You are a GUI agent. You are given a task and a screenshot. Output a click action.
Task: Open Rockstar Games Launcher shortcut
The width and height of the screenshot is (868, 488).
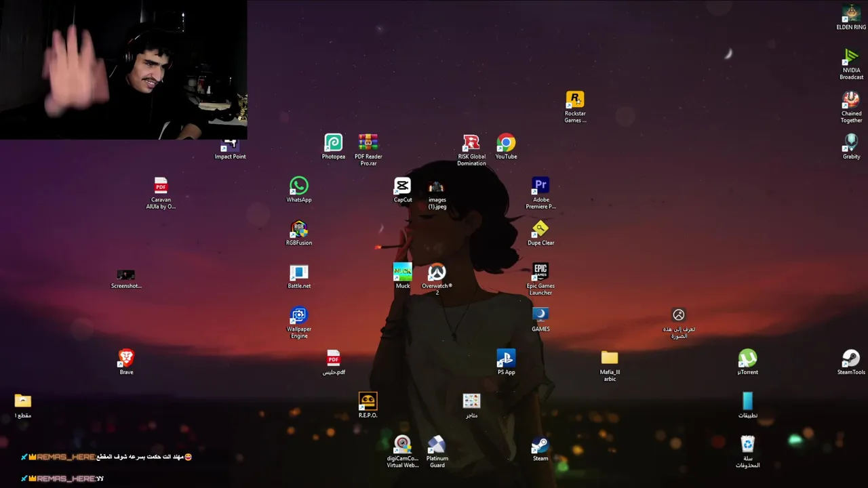575,107
